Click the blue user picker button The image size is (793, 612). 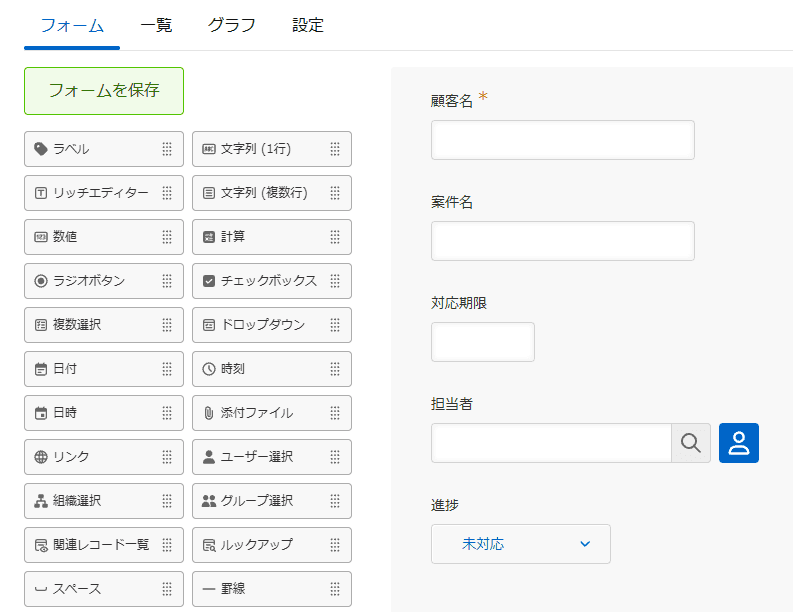739,443
